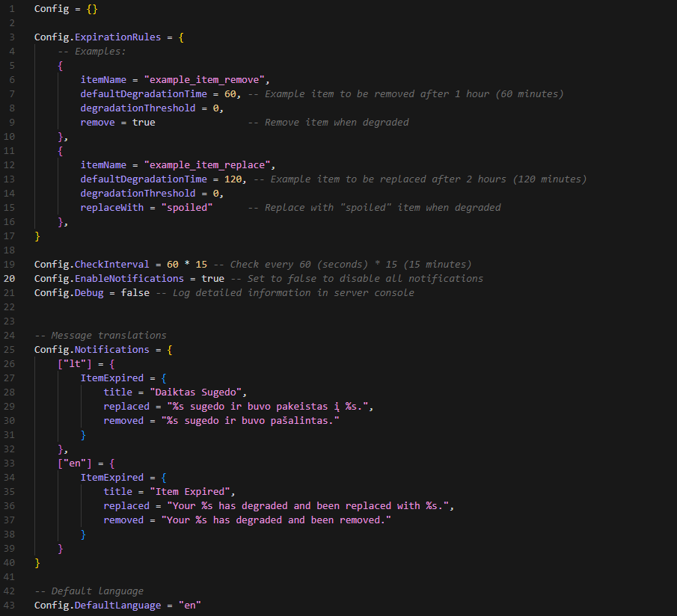Select the title "Daiktas Sugedo" string
Viewport: 677px width, 616px height.
[197, 392]
